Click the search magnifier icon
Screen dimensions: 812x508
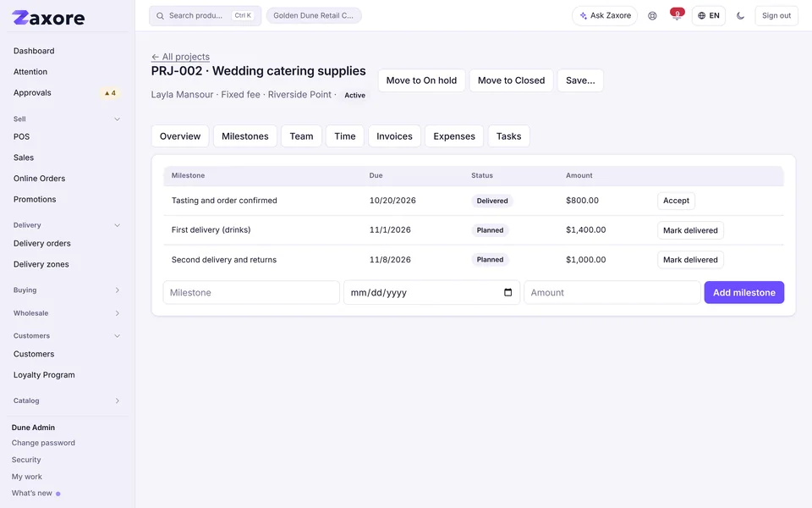[160, 15]
